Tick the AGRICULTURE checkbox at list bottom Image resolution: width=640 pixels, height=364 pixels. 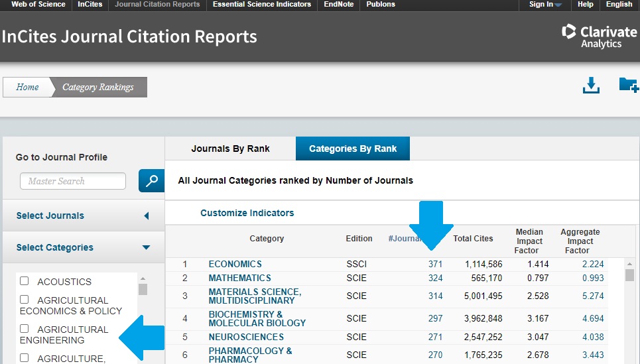(x=25, y=357)
